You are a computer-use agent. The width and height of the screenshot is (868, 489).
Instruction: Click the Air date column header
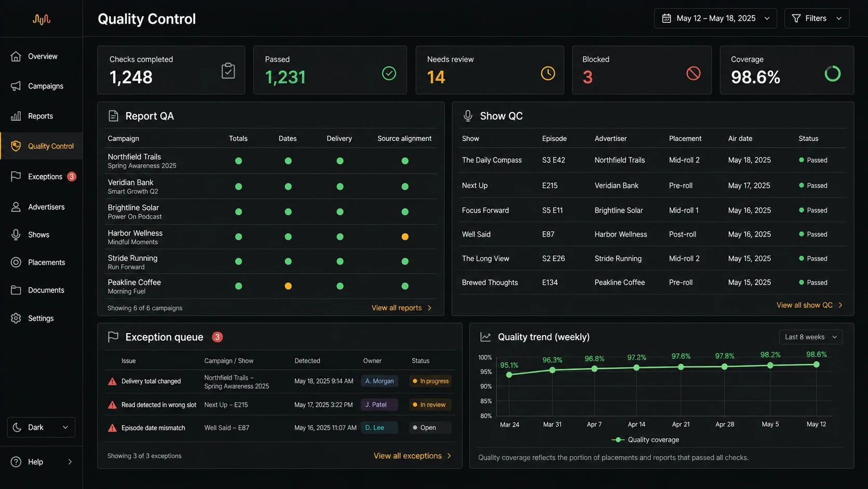740,139
